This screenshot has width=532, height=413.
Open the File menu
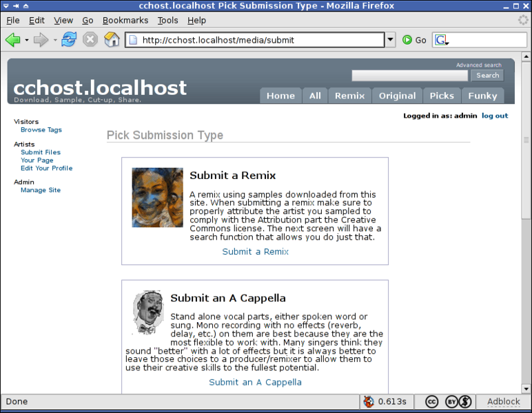[x=13, y=21]
